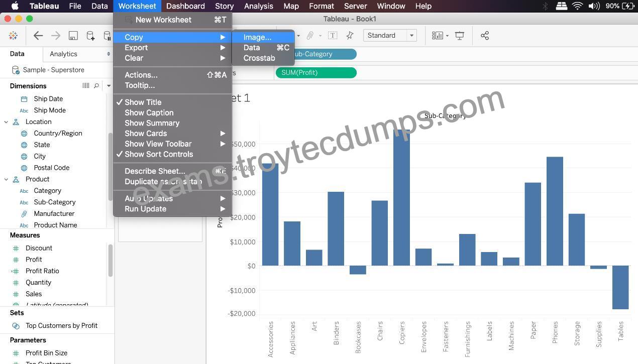The image size is (638, 364).
Task: Click the search magnifier icon beside Dimensions
Action: (x=96, y=86)
